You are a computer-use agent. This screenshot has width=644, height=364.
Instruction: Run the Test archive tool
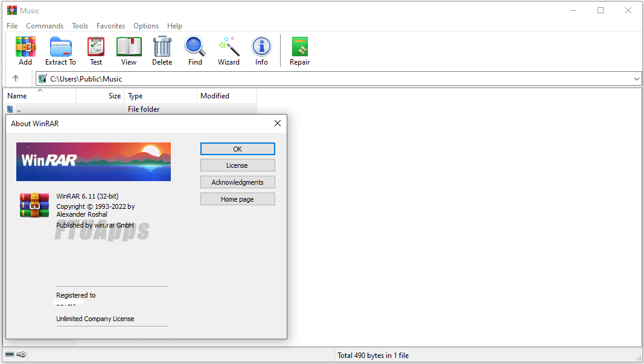pyautogui.click(x=95, y=50)
